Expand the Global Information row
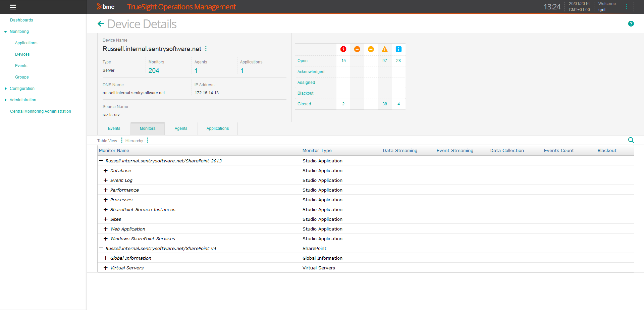This screenshot has width=644, height=310. 106,258
